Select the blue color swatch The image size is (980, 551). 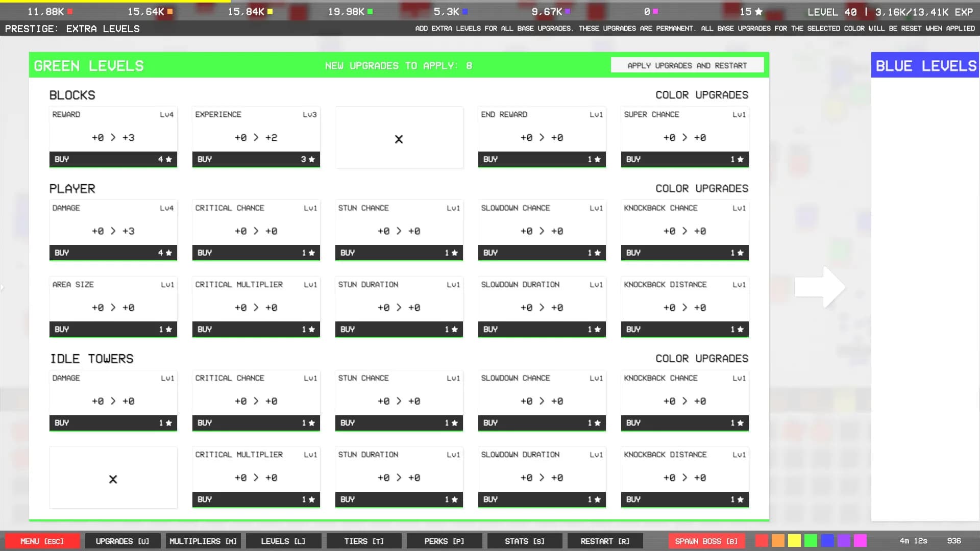pyautogui.click(x=827, y=541)
